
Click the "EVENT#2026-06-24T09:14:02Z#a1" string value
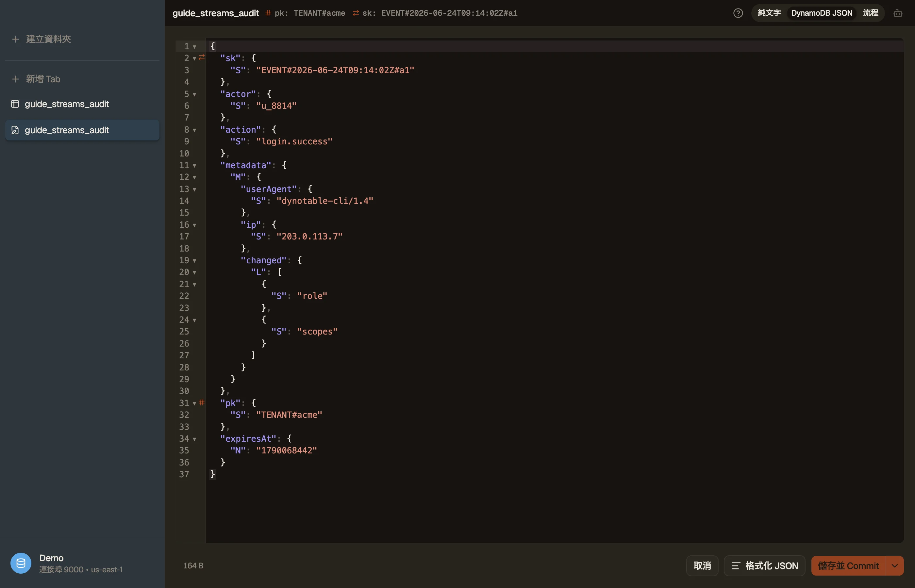click(335, 70)
